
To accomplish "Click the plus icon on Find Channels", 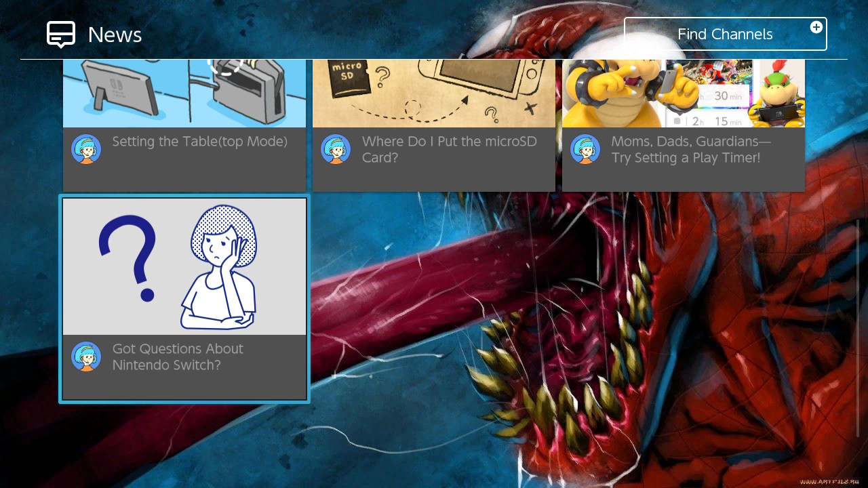I will point(816,27).
